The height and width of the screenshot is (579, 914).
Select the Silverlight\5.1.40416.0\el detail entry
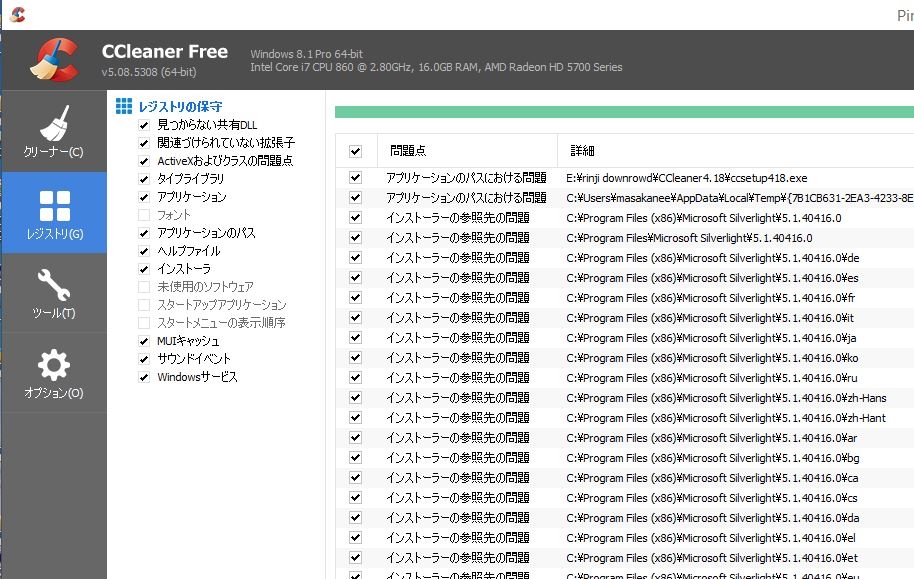(711, 538)
